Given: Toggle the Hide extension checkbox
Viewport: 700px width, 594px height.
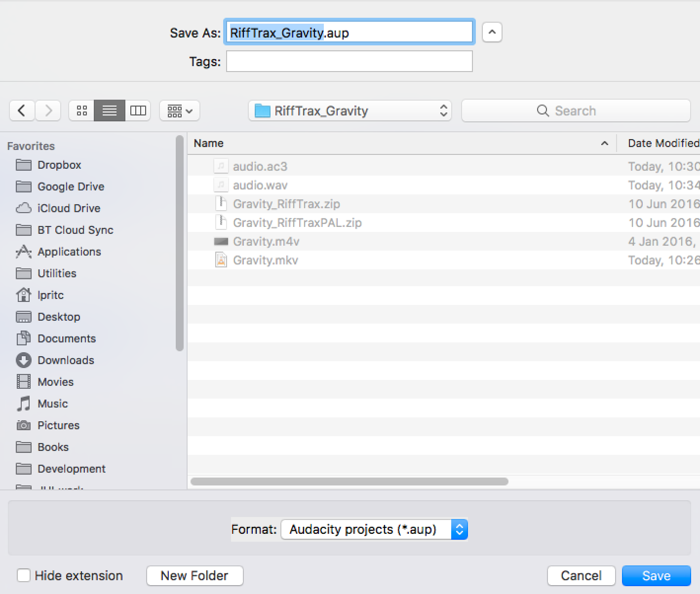Looking at the screenshot, I should tap(23, 575).
